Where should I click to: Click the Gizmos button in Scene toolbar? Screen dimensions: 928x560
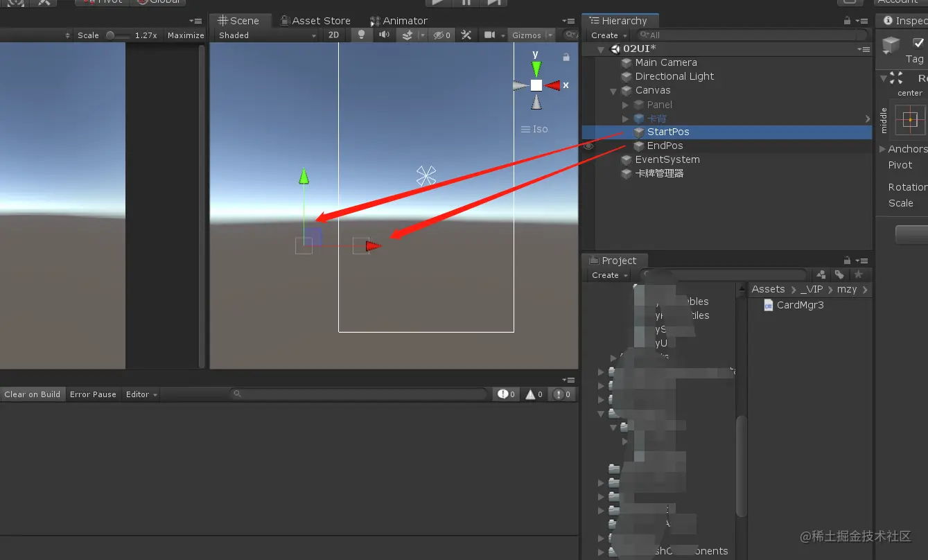click(x=527, y=35)
